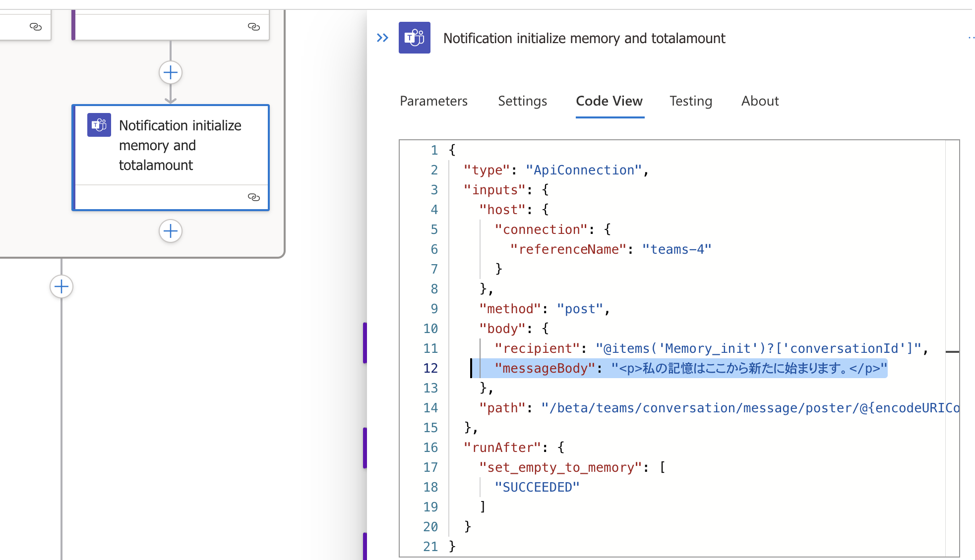This screenshot has height=560, width=975.
Task: Add action above Notification initialize card
Action: (x=171, y=73)
